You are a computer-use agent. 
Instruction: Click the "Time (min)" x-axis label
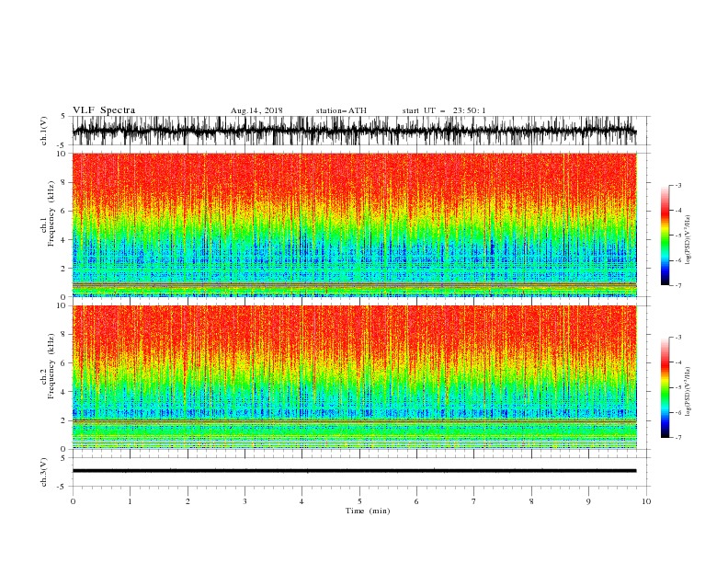[x=368, y=511]
